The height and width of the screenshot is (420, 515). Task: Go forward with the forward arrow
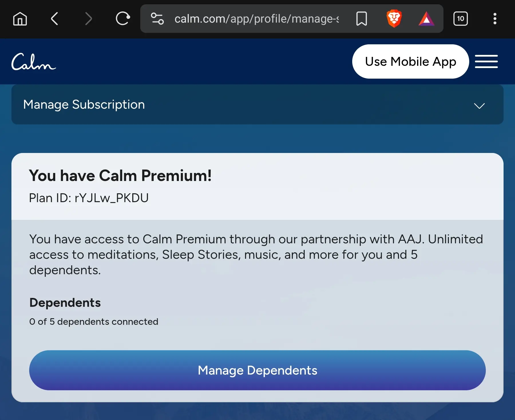click(x=89, y=19)
